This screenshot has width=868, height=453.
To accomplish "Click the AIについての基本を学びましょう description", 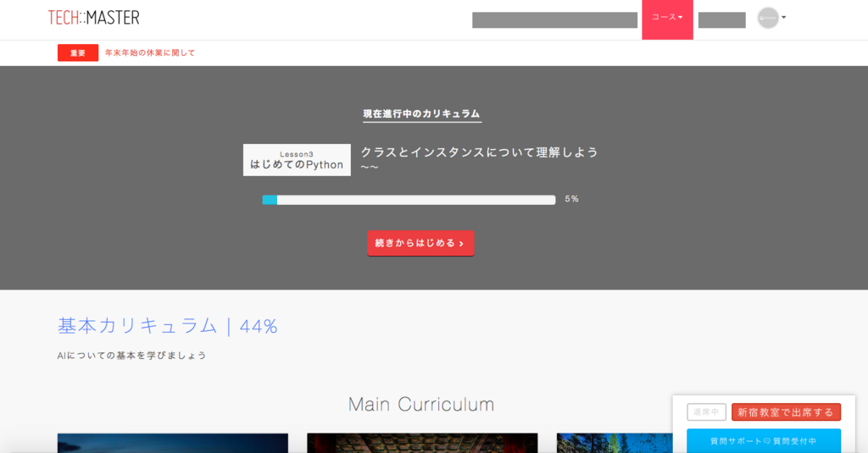I will coord(131,355).
